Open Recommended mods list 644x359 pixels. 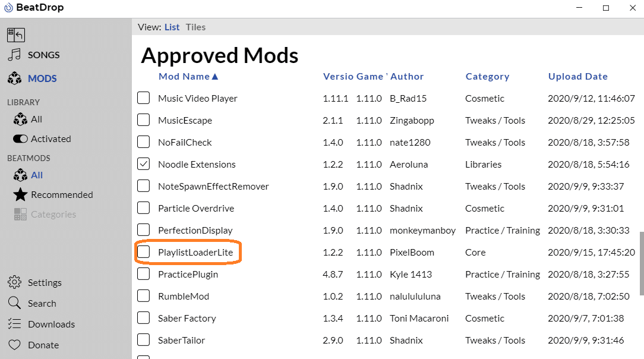click(x=62, y=195)
